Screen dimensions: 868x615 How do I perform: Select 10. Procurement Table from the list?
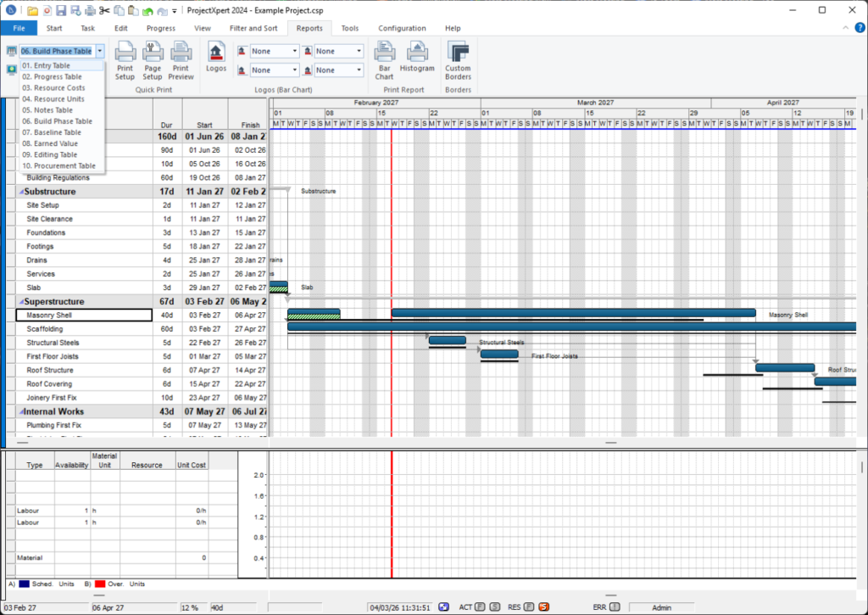62,165
